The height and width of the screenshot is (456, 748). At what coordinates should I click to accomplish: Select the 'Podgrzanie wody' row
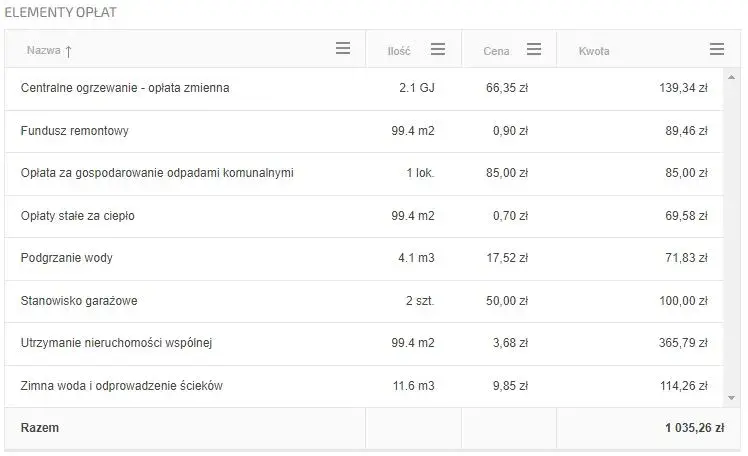coord(364,259)
